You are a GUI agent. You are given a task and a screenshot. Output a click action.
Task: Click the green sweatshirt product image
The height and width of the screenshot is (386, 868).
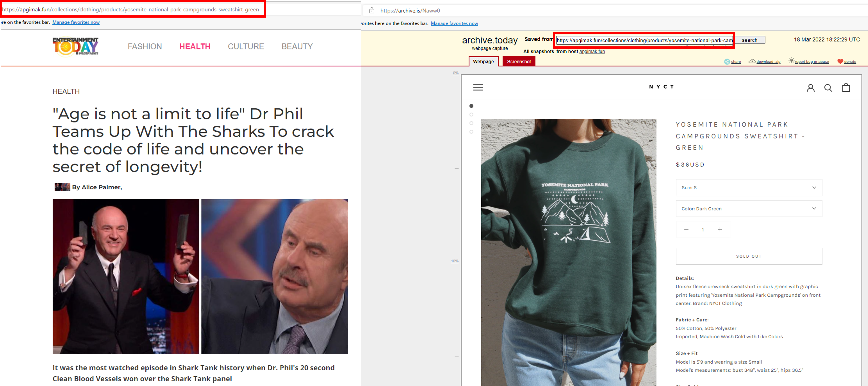coord(568,252)
